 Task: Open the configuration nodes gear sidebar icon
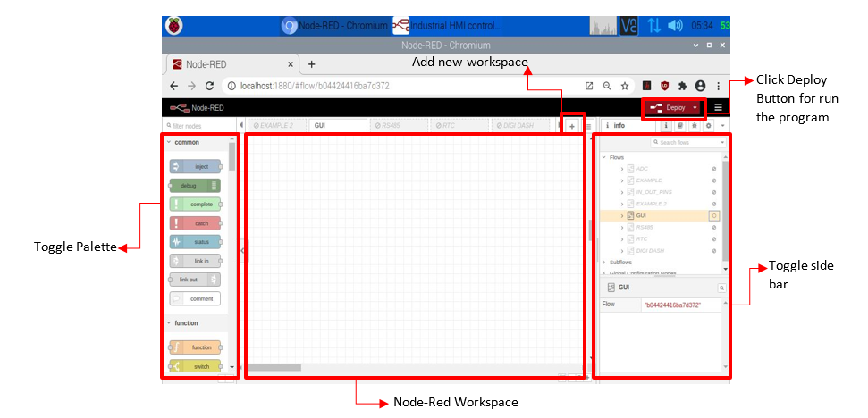point(708,126)
